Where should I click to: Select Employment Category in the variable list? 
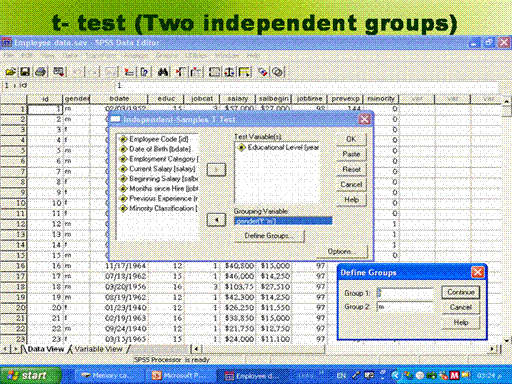pyautogui.click(x=158, y=159)
